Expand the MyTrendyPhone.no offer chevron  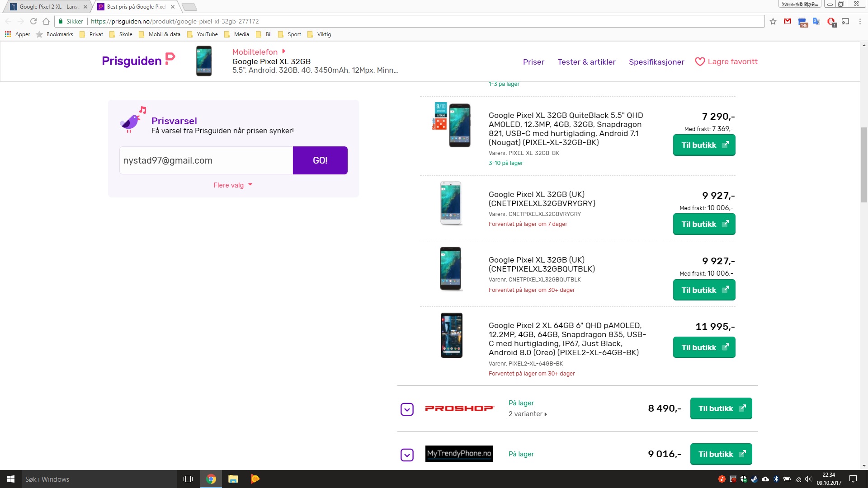[x=407, y=455]
